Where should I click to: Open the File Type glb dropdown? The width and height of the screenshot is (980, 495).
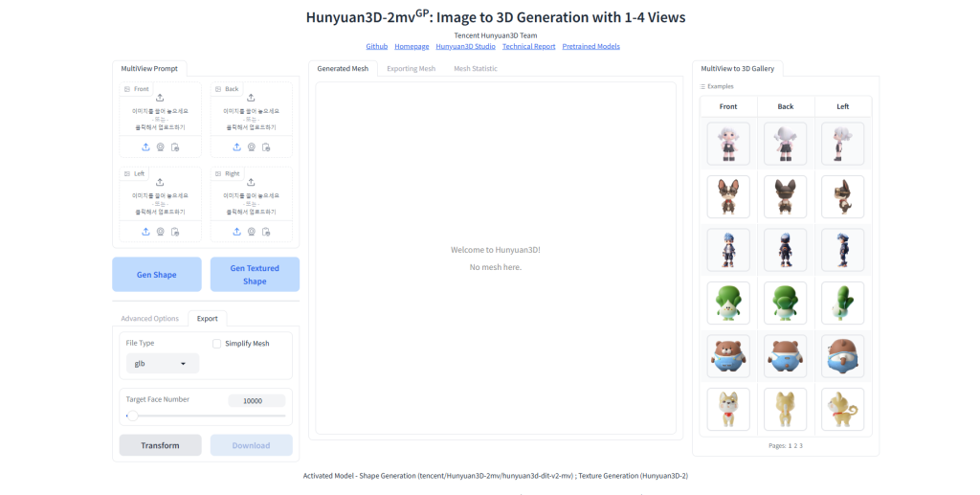(163, 363)
